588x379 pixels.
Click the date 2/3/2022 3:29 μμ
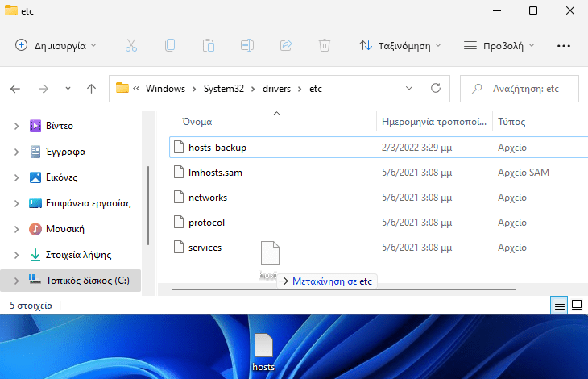[x=416, y=148]
